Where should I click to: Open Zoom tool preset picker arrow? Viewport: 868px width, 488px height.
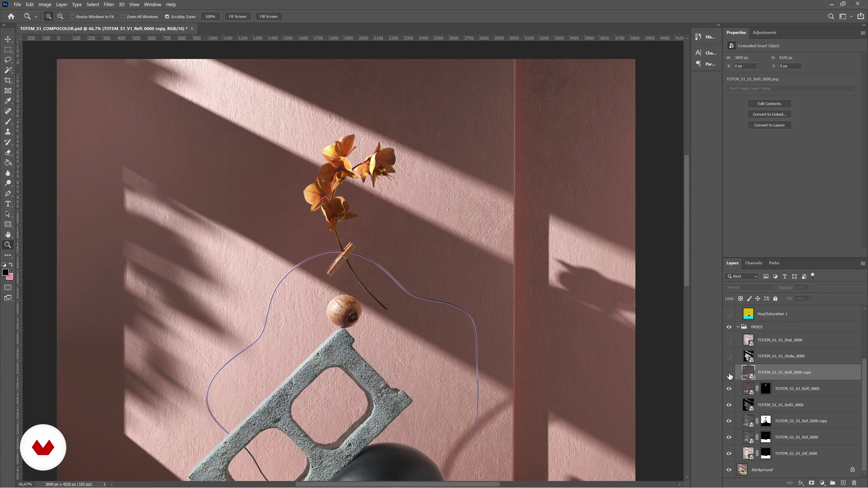click(x=36, y=16)
